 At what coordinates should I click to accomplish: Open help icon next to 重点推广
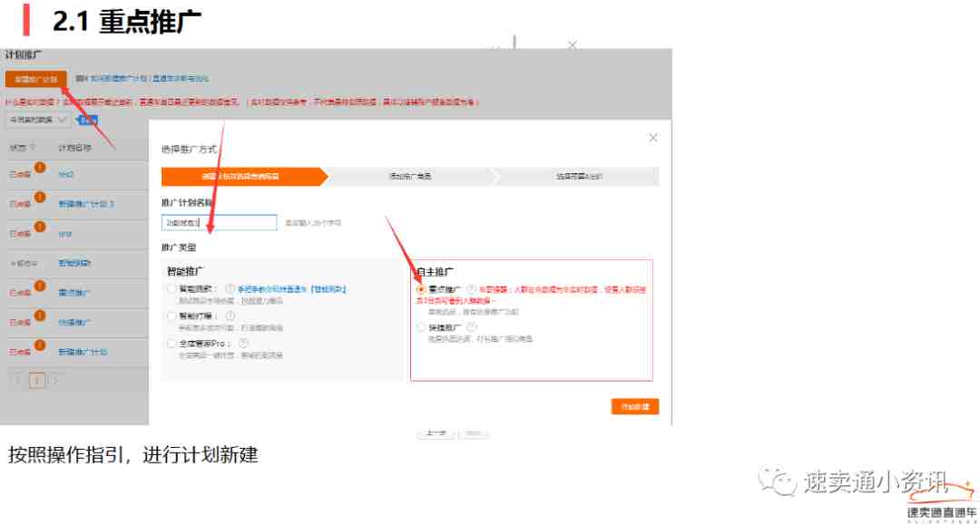(471, 288)
